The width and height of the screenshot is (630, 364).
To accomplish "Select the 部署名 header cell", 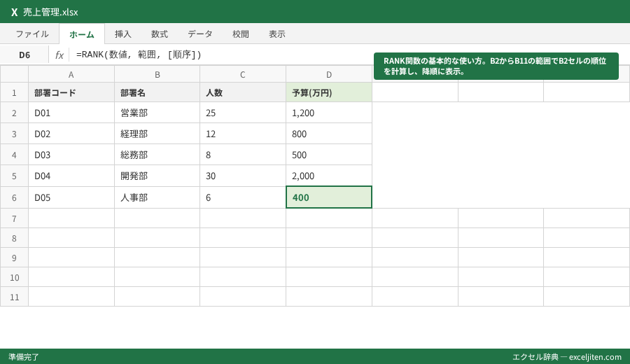I will (x=157, y=92).
